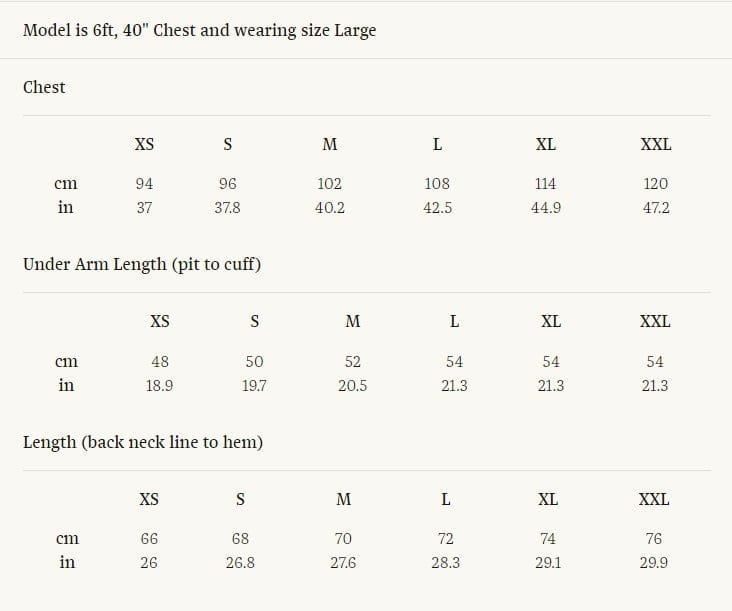
Task: Click the 19.7 inch under arm value
Action: point(254,386)
